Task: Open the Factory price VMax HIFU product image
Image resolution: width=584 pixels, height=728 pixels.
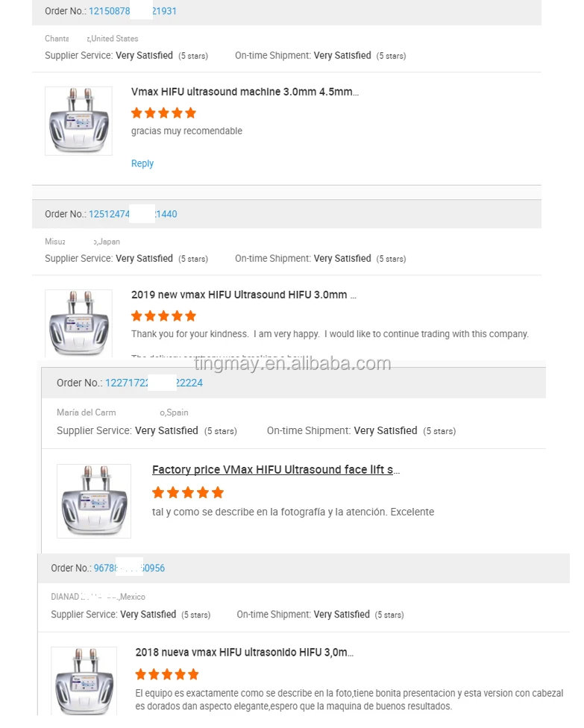Action: 93,501
